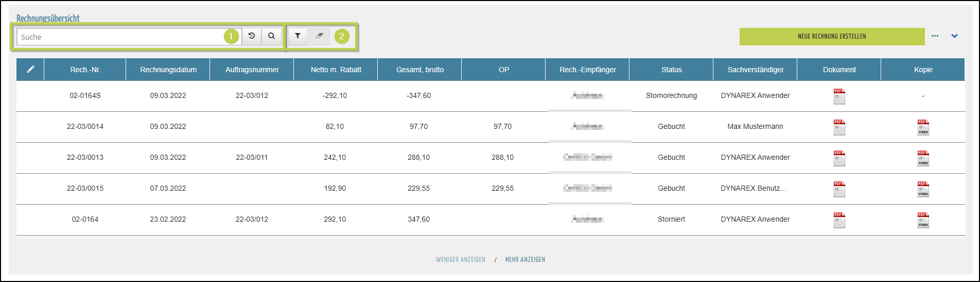
Task: Sort by Status column header
Action: (671, 70)
